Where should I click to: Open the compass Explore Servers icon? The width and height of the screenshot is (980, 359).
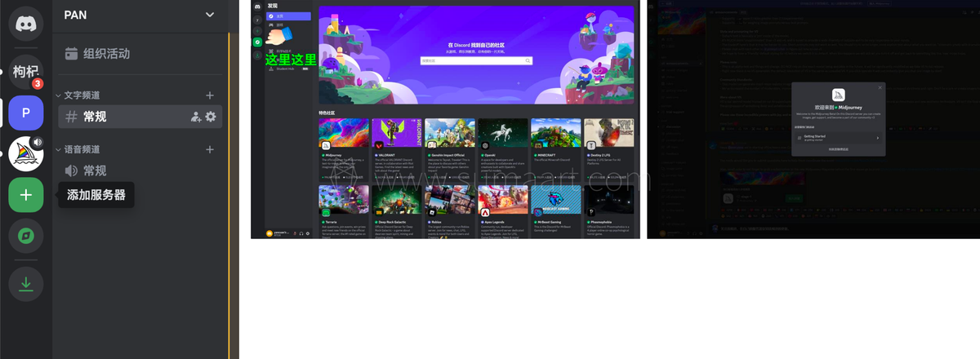coord(25,237)
